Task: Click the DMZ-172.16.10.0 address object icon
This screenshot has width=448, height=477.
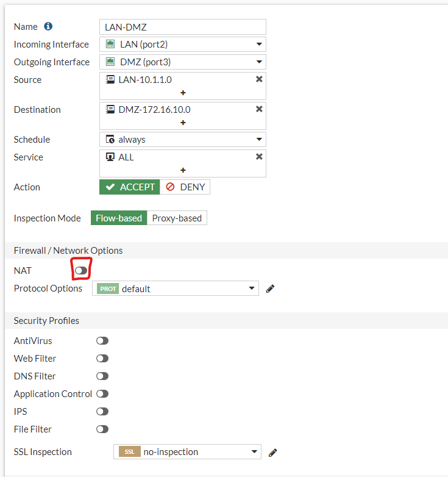Action: pyautogui.click(x=110, y=110)
